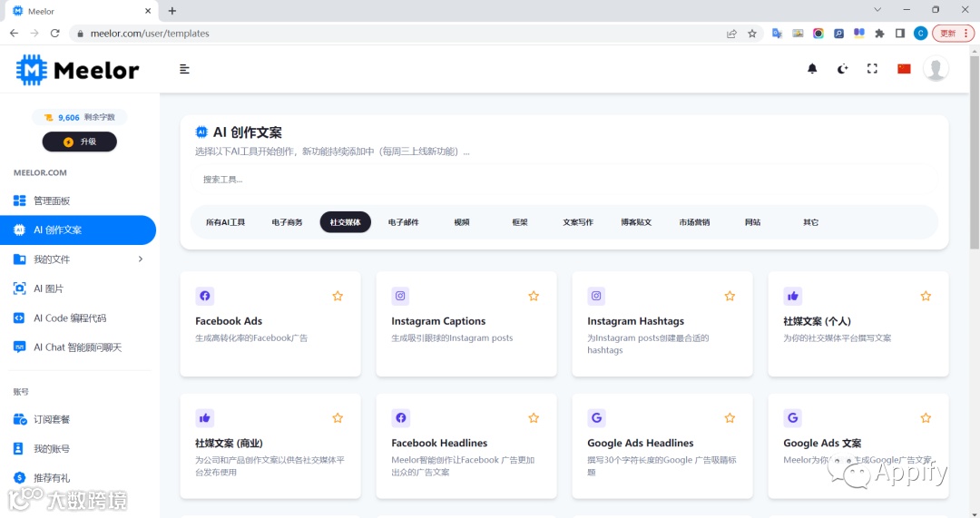Favorite Facebook Headlines with star
The height and width of the screenshot is (518, 980).
click(534, 418)
